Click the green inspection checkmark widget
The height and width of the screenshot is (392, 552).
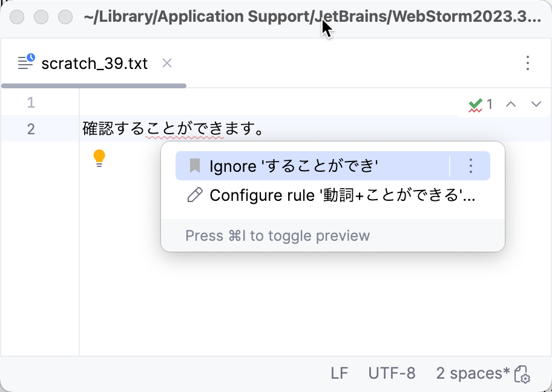coord(476,103)
